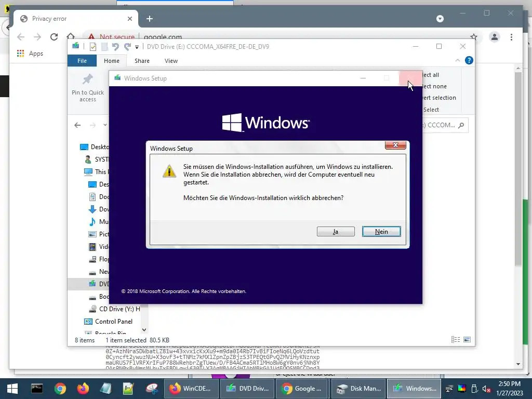The width and height of the screenshot is (532, 399).
Task: Choose Nein to continue installation
Action: pyautogui.click(x=381, y=231)
